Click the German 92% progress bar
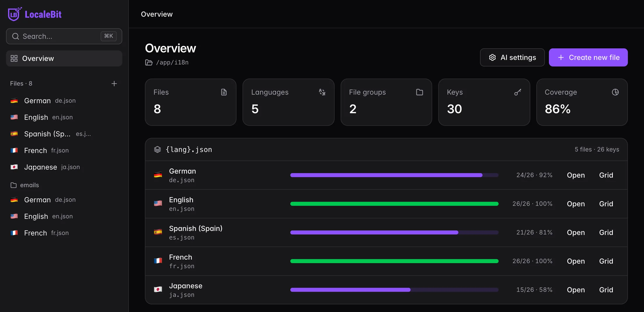644x312 pixels. 394,175
